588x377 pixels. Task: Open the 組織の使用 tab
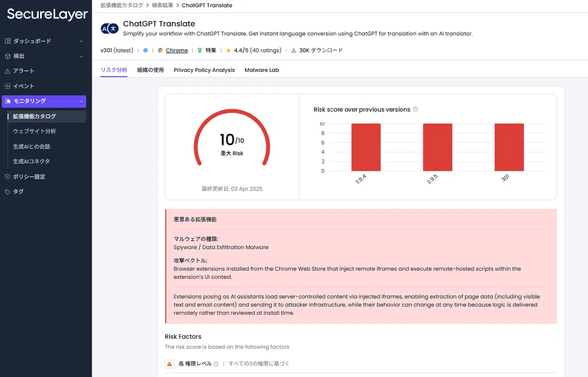coord(150,70)
